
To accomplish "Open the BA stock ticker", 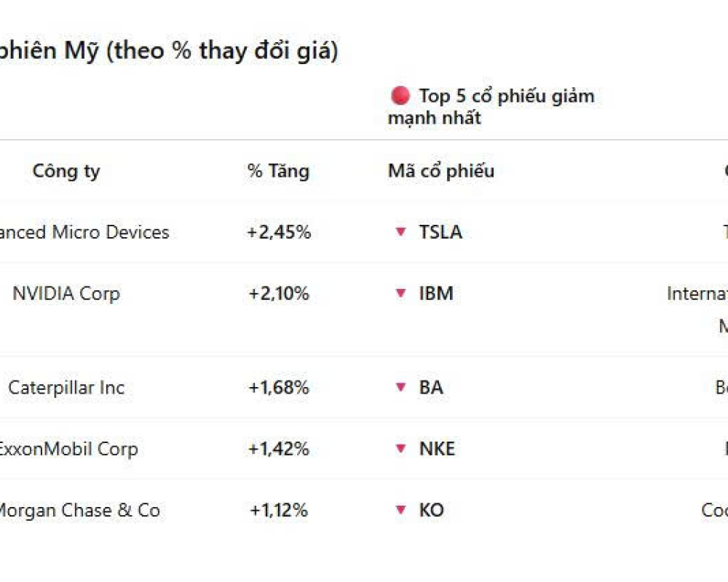I will tap(431, 387).
